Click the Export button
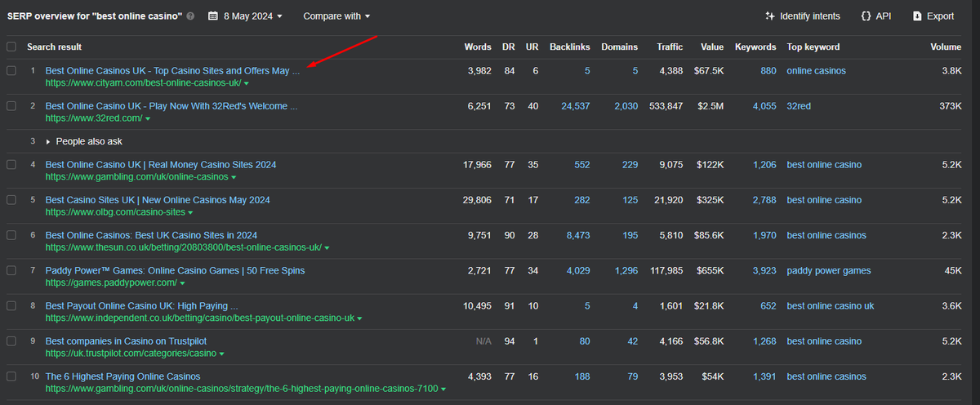 coord(933,16)
